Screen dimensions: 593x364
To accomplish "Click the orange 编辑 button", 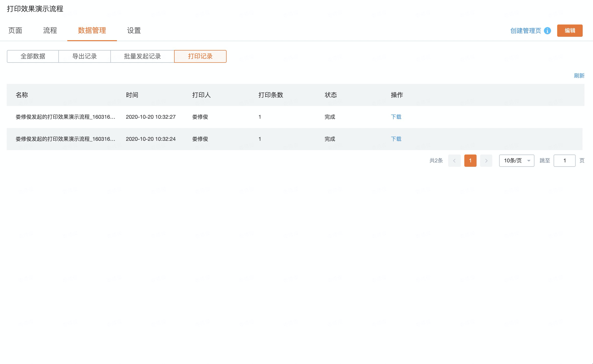I will tap(570, 31).
